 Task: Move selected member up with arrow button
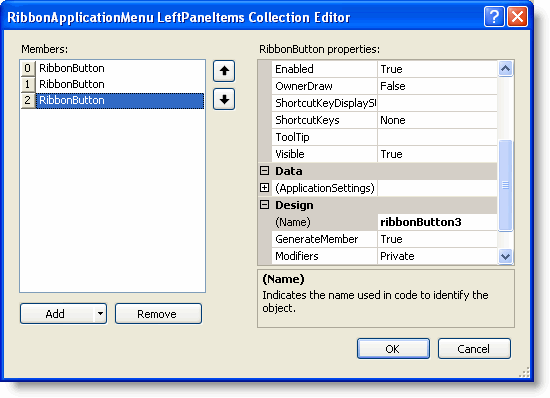[x=224, y=71]
